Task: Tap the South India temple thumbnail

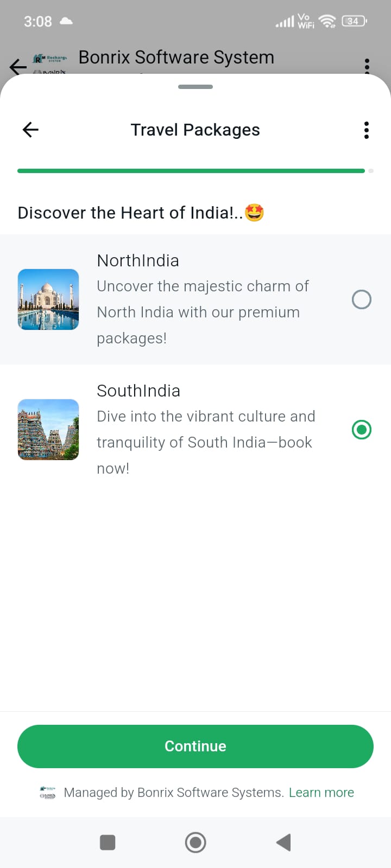Action: [48, 430]
